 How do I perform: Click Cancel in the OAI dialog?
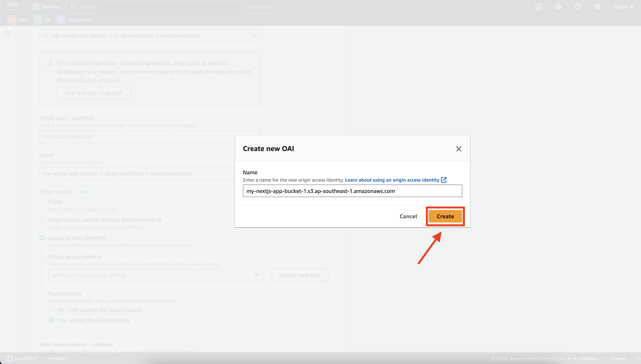click(x=408, y=216)
